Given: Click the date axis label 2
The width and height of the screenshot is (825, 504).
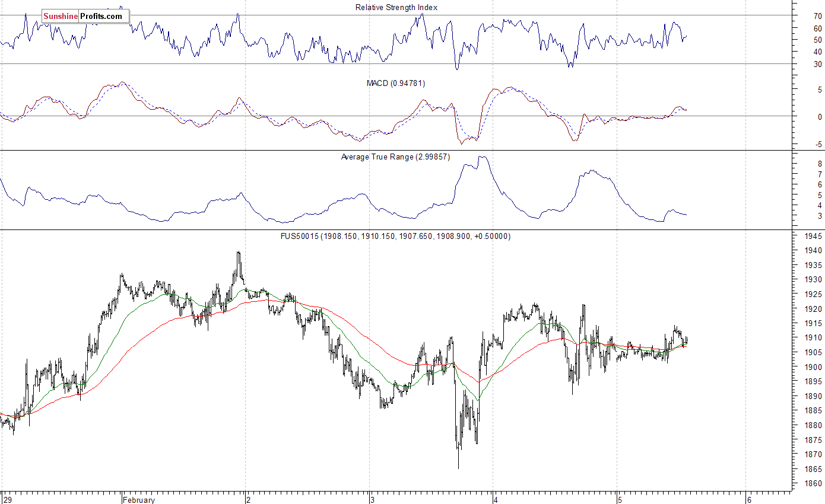Looking at the screenshot, I should [248, 500].
